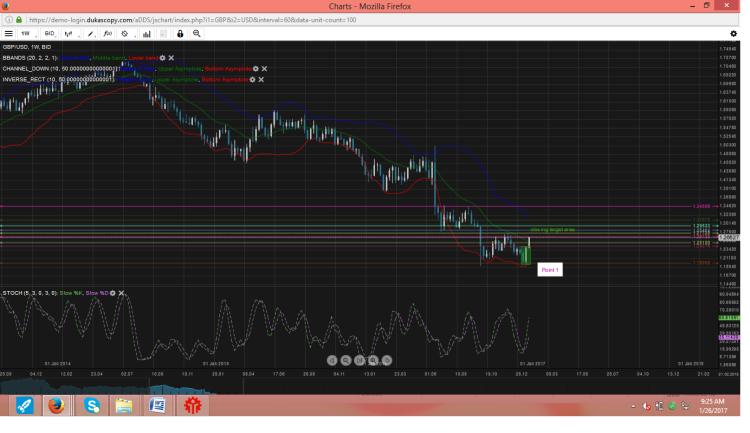
Task: Select the pencil drawing tool
Action: pos(89,33)
